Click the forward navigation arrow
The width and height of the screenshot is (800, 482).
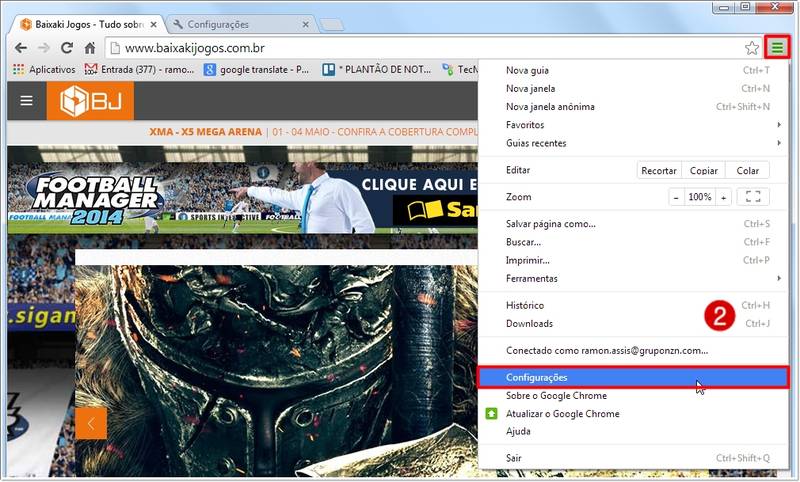click(44, 48)
